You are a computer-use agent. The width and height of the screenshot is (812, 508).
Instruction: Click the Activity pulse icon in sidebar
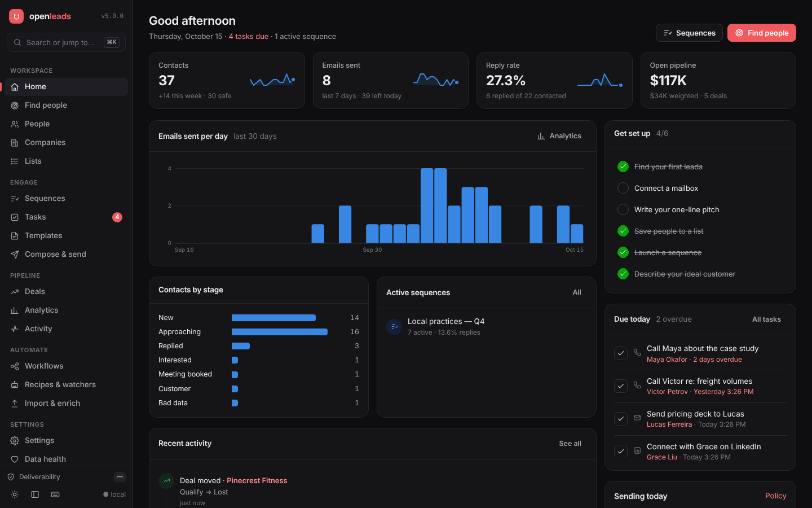pyautogui.click(x=15, y=329)
